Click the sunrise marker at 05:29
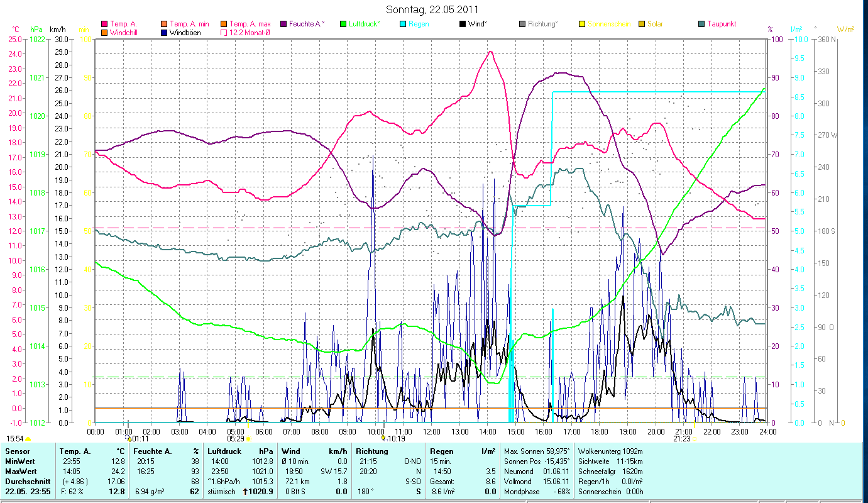This screenshot has height=503, width=868. pyautogui.click(x=248, y=439)
